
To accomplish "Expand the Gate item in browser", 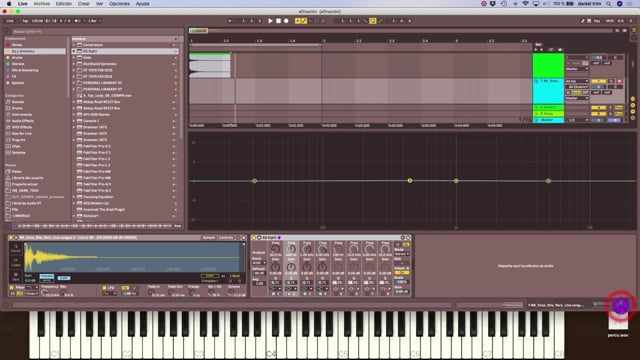I will [74, 58].
